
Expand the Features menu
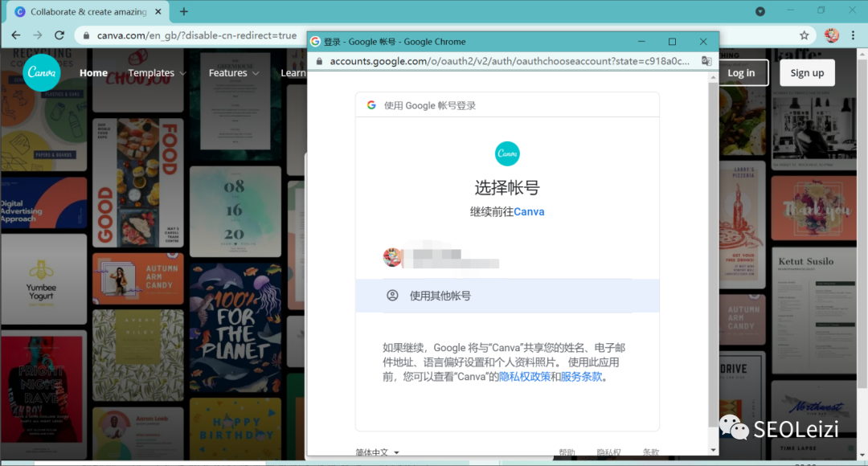point(234,72)
